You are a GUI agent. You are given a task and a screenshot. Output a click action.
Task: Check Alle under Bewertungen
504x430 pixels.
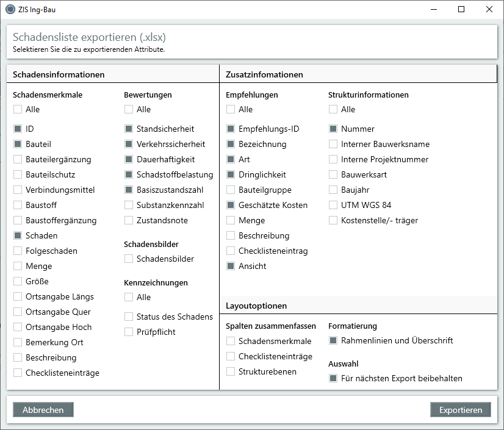coord(129,109)
